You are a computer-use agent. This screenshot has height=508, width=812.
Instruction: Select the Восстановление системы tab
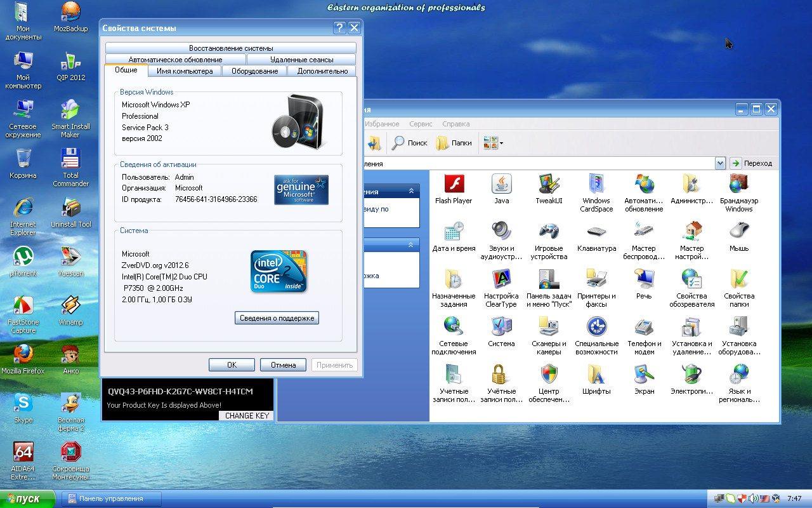pyautogui.click(x=231, y=48)
